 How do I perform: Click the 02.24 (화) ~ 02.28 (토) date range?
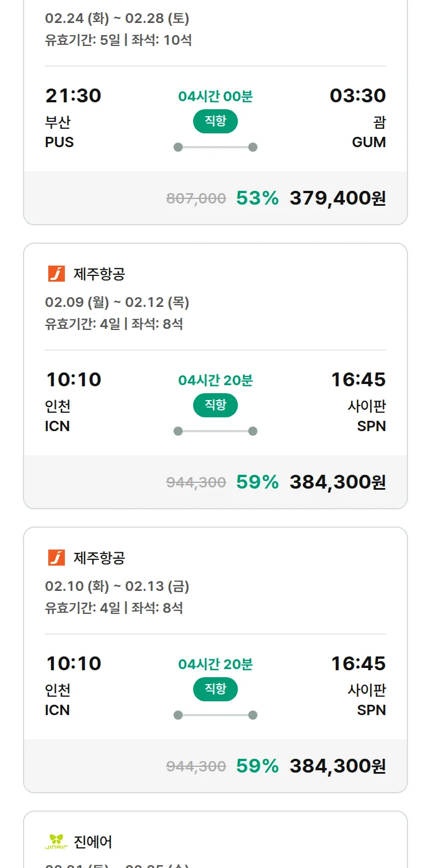point(117,18)
